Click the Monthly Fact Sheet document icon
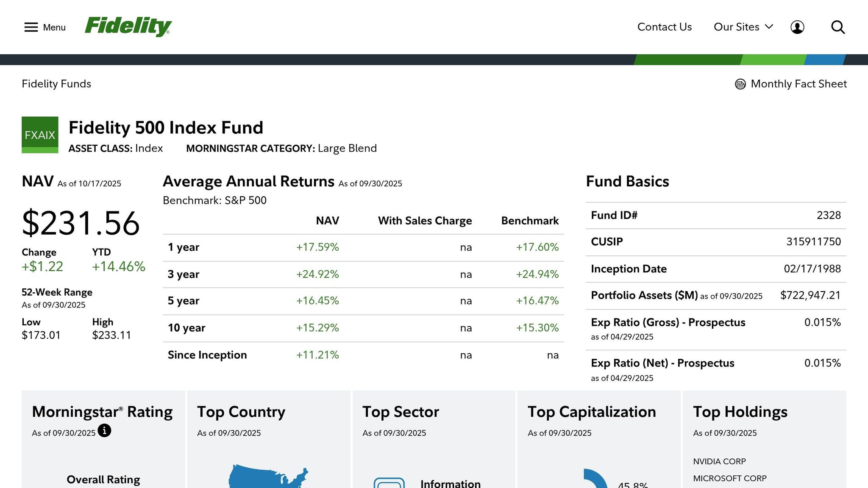868x488 pixels. pyautogui.click(x=740, y=84)
